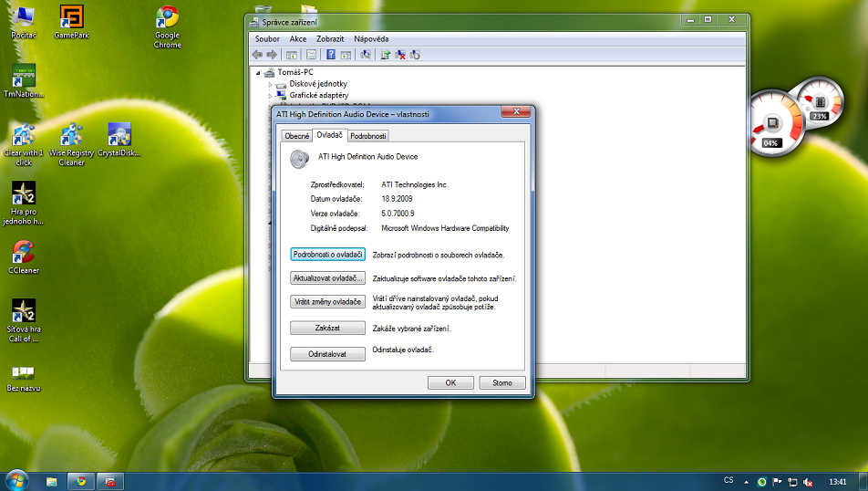Open the Properties sheet toolbar icon

pyautogui.click(x=311, y=55)
